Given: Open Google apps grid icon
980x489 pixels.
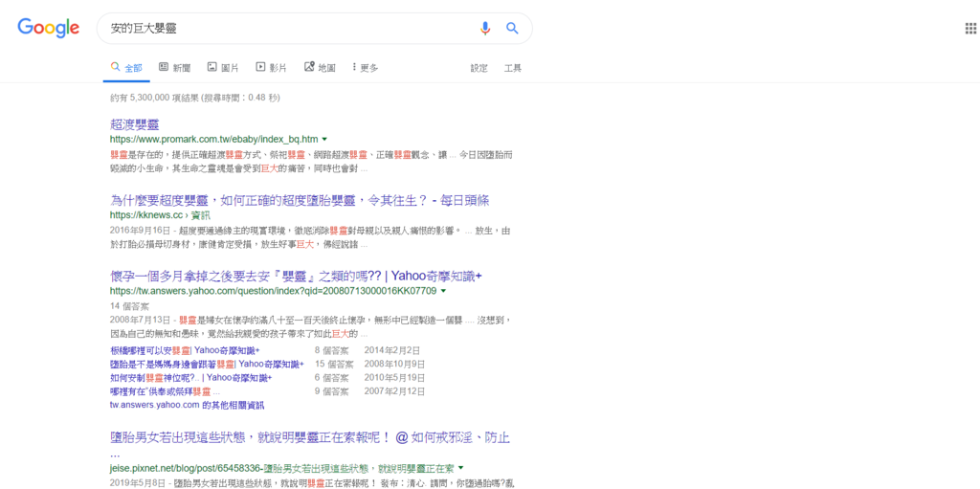Looking at the screenshot, I should 970,28.
